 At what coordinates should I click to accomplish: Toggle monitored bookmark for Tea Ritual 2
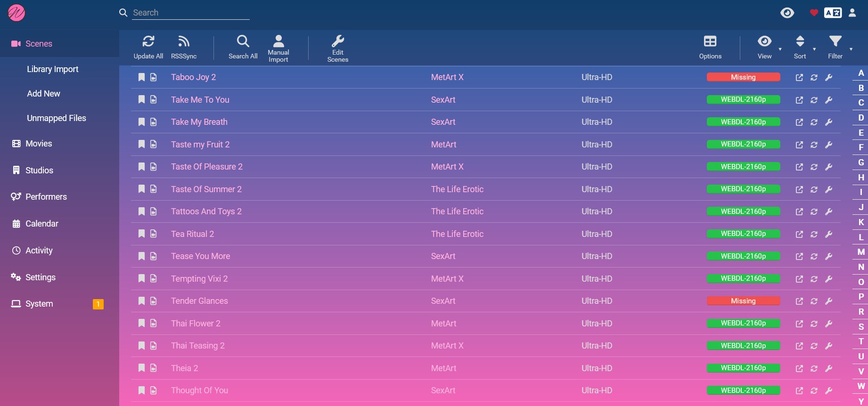141,234
